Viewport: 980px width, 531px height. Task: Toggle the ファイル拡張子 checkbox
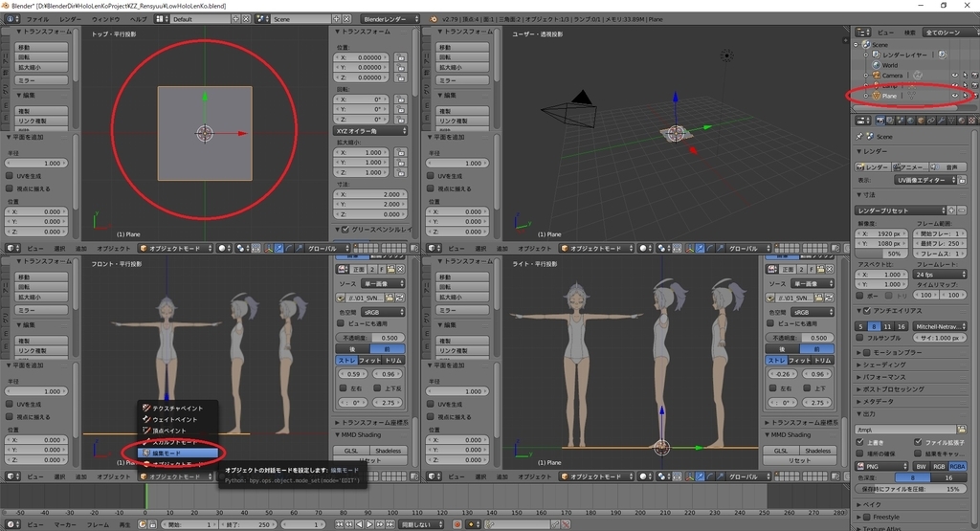tap(918, 442)
